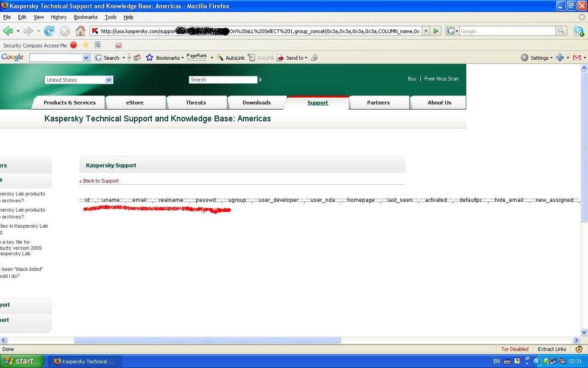The width and height of the screenshot is (588, 368).
Task: Open the Bookmarks menu in the menu bar
Action: coord(86,17)
